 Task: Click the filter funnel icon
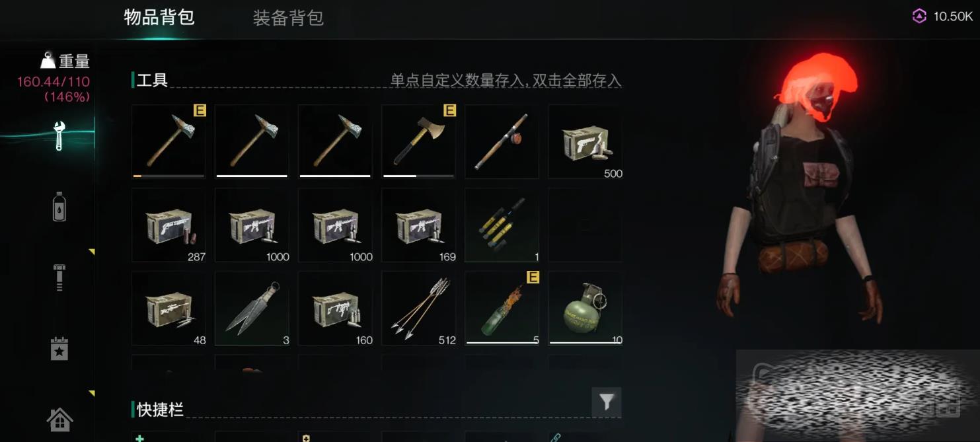point(606,402)
